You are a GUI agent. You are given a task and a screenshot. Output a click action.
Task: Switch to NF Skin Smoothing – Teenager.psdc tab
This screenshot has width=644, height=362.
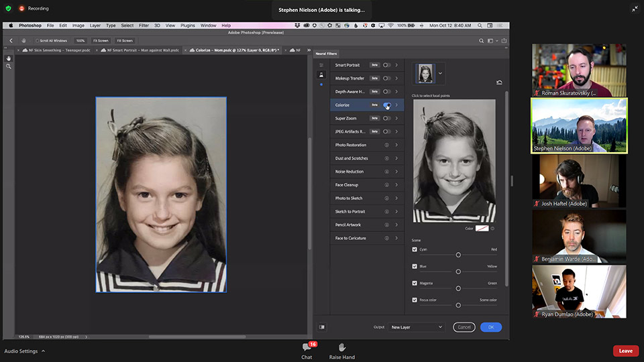pos(56,50)
